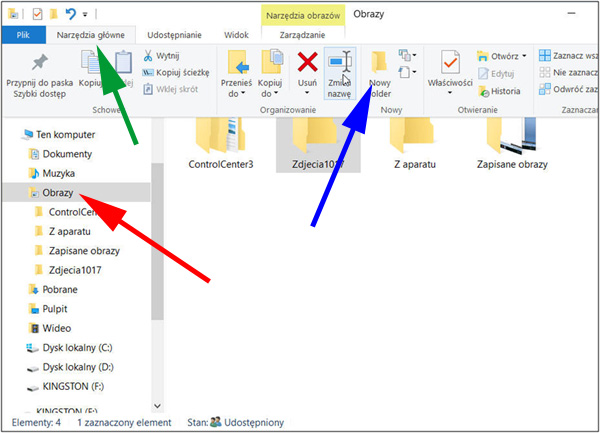Click 'Elementy: 4' in status bar
Screen dimensions: 600x433
click(36, 423)
